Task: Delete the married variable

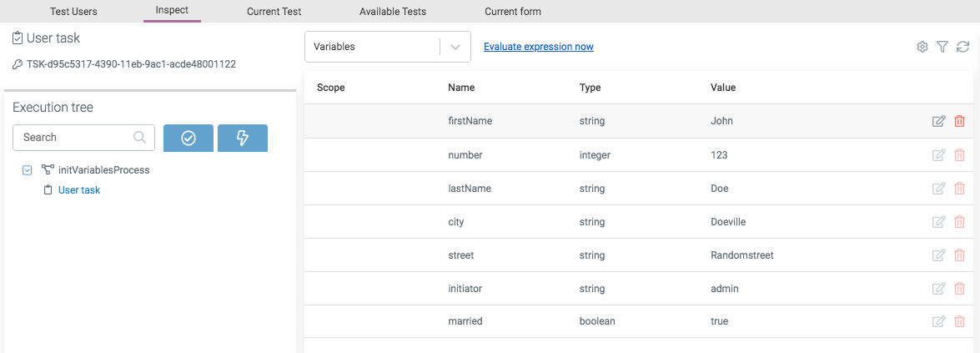Action: [959, 322]
